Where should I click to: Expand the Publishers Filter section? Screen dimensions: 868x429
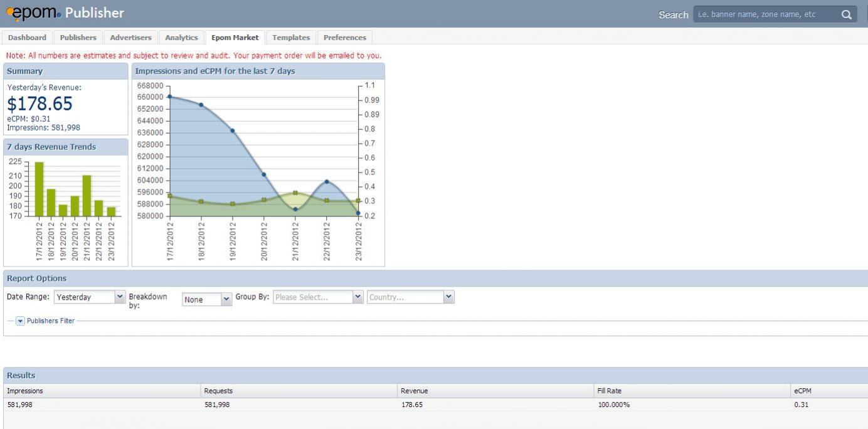pyautogui.click(x=20, y=321)
